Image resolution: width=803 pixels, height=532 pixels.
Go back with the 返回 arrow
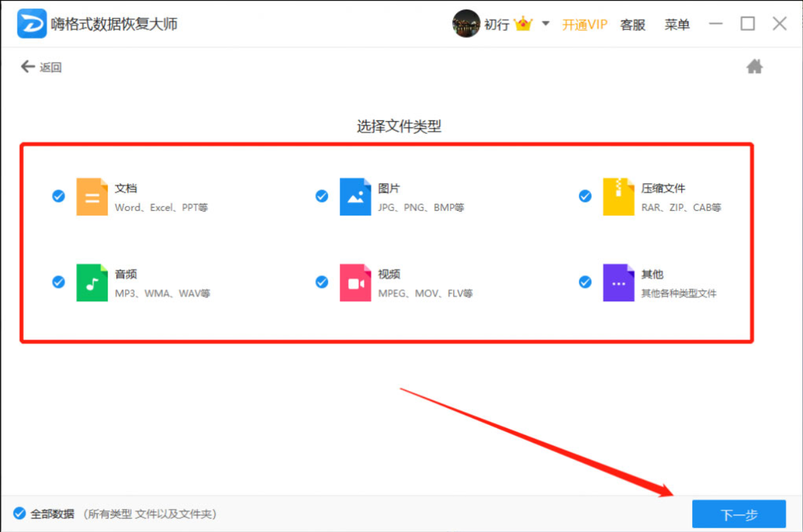point(41,67)
